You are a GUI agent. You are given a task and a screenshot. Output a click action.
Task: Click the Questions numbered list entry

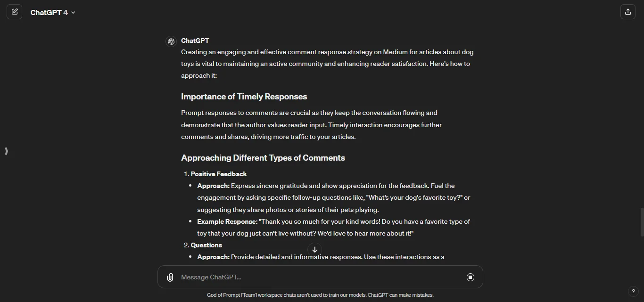[x=206, y=245]
